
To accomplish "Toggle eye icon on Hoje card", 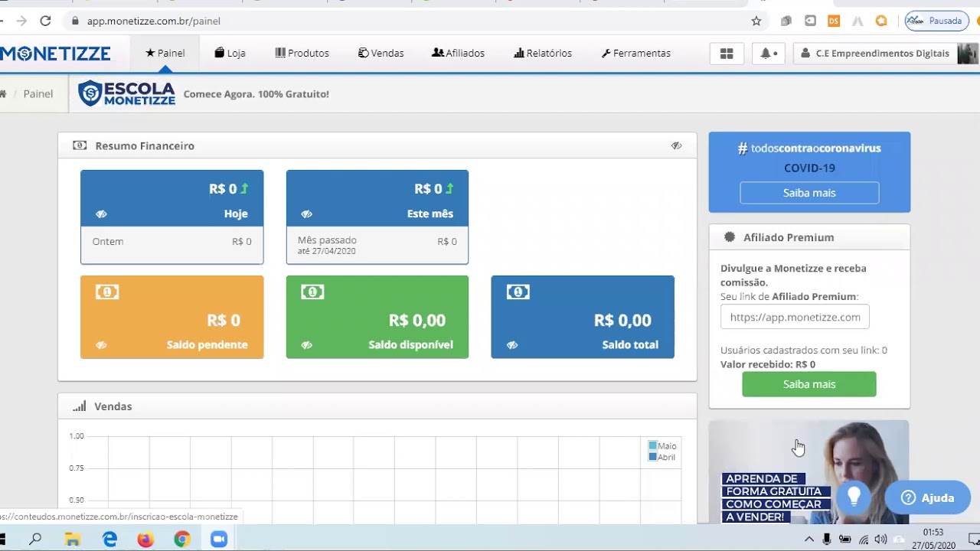I will coord(101,214).
